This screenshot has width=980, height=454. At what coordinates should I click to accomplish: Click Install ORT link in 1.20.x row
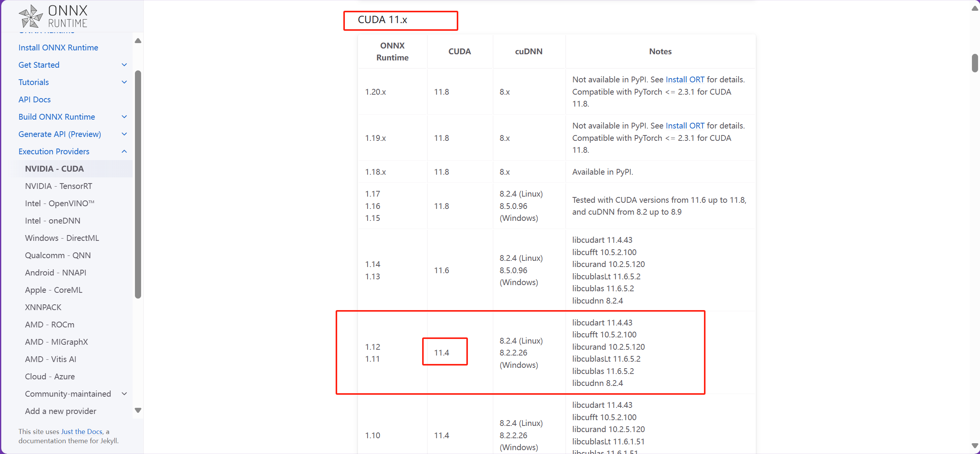pos(685,79)
